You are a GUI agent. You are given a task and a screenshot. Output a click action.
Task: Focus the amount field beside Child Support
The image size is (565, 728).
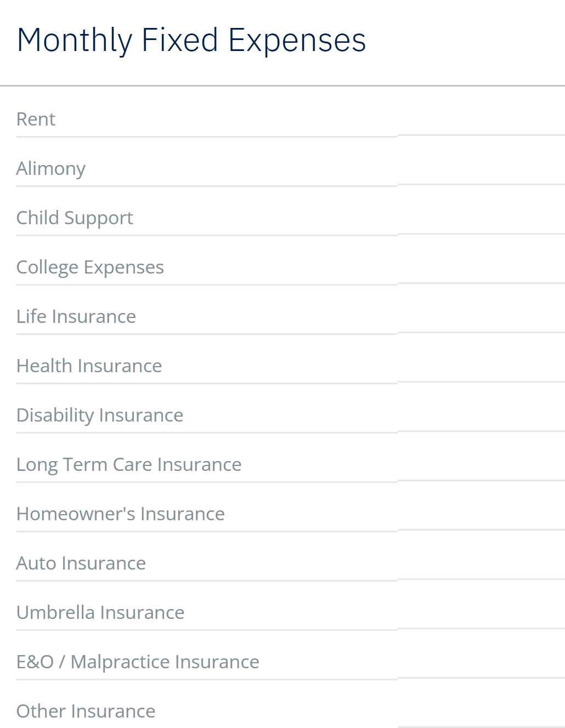481,217
